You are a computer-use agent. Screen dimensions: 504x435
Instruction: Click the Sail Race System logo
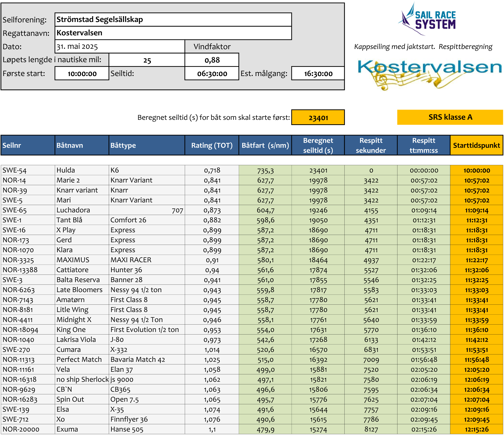coord(427,19)
